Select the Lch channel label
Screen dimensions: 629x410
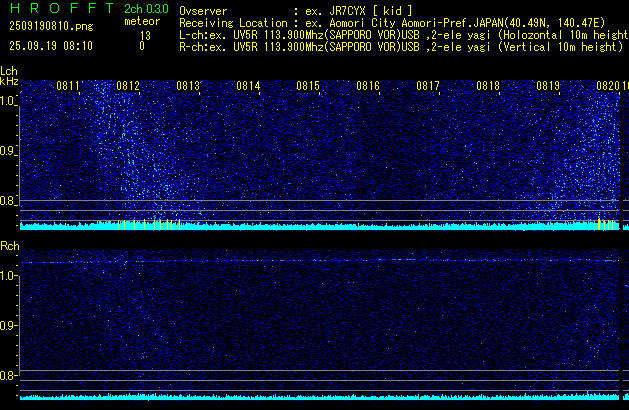(x=9, y=71)
